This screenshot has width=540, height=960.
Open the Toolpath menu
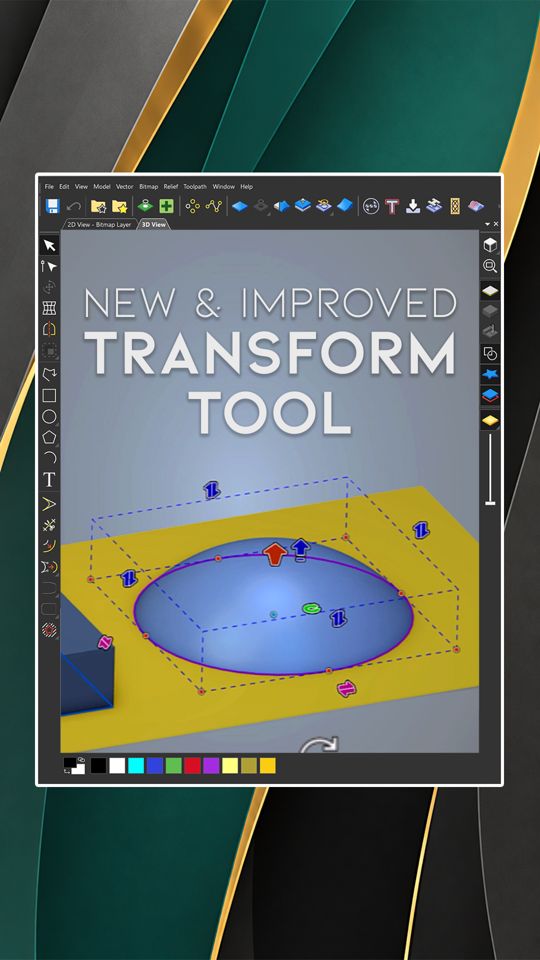click(195, 186)
